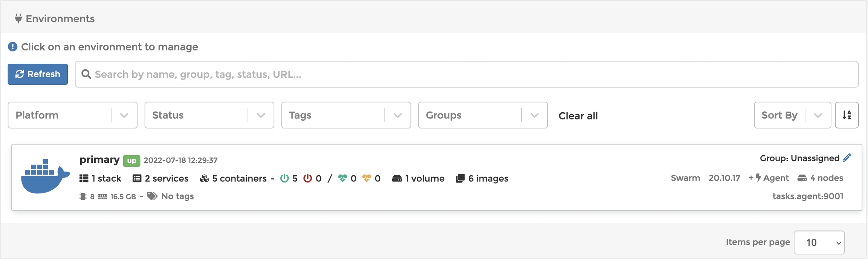Click the stack icon next to 1 stack
Screen dimensions: 868x259
pos(84,178)
